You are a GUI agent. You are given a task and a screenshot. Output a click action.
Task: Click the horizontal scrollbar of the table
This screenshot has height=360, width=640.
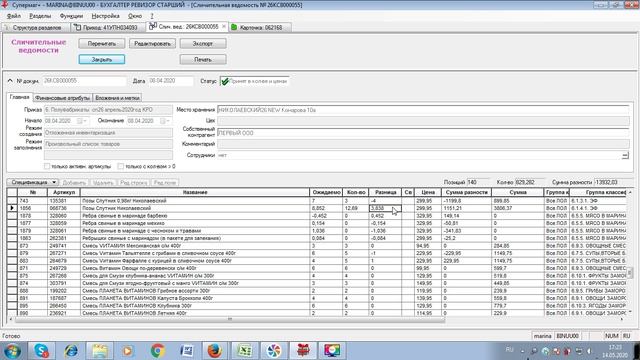click(230, 320)
